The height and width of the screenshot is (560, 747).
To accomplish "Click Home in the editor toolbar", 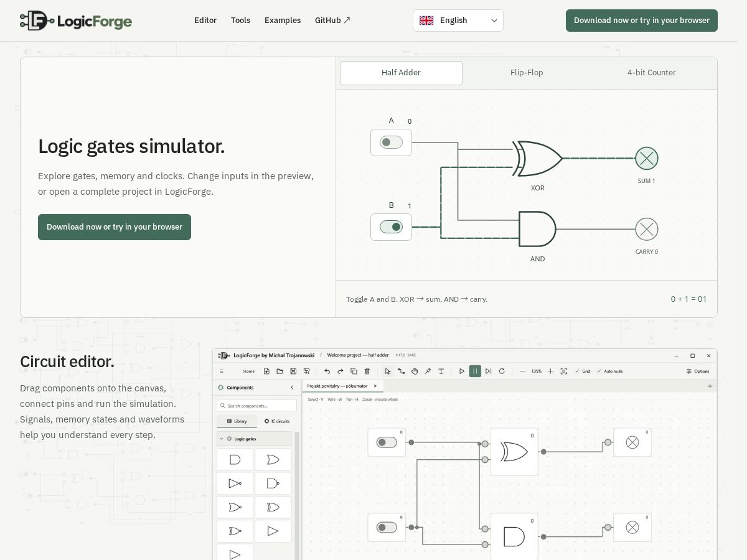I will tap(249, 371).
